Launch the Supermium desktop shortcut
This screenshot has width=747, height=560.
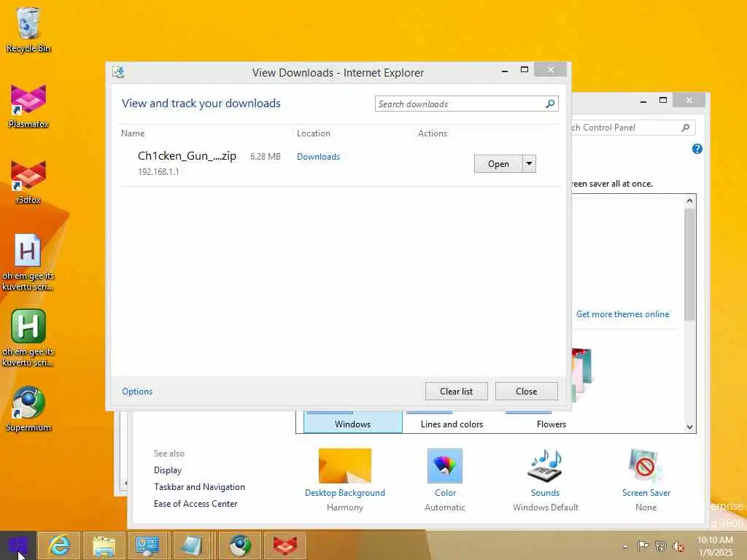[28, 408]
